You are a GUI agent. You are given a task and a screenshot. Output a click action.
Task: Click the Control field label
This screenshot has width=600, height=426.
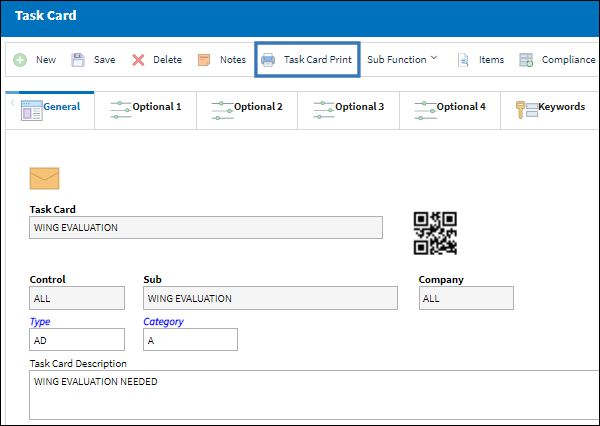47,279
